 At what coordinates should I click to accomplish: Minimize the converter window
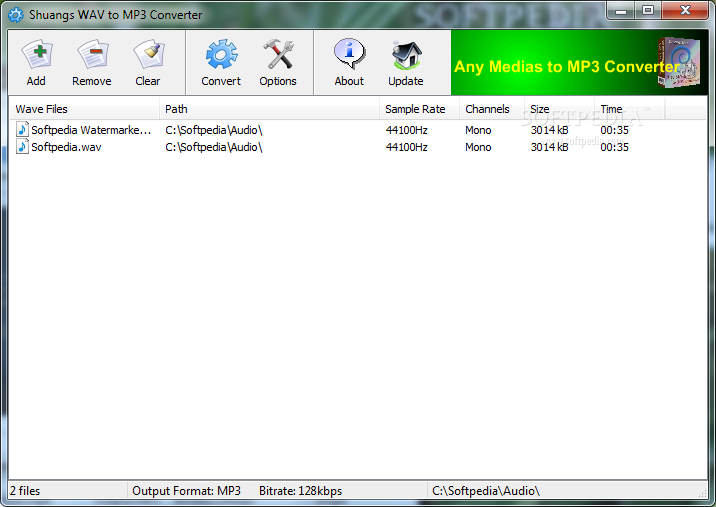621,11
